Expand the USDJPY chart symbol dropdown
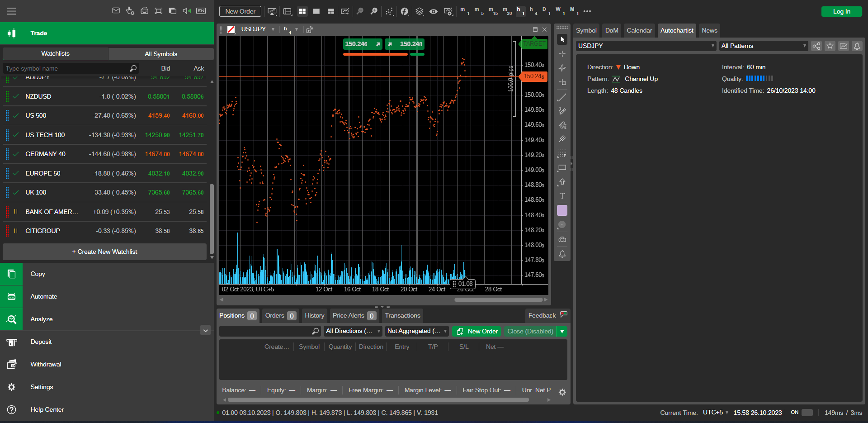Screen dimensions: 868x423 [273, 29]
